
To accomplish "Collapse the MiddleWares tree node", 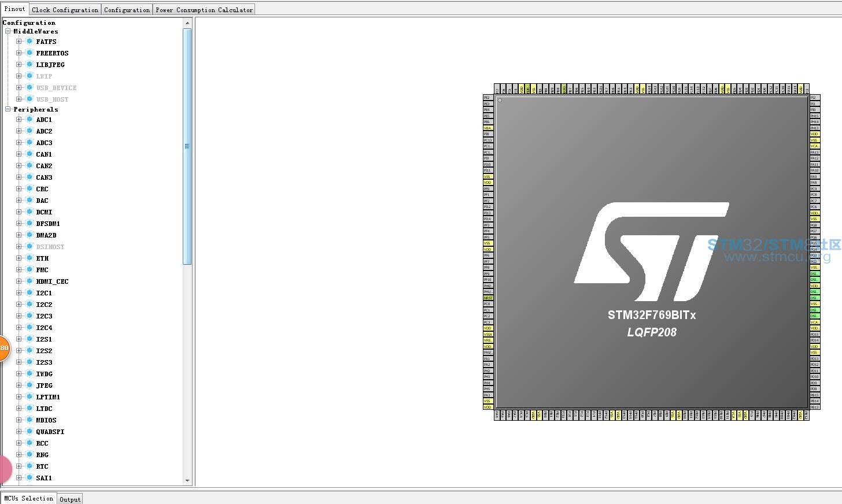I will (8, 31).
